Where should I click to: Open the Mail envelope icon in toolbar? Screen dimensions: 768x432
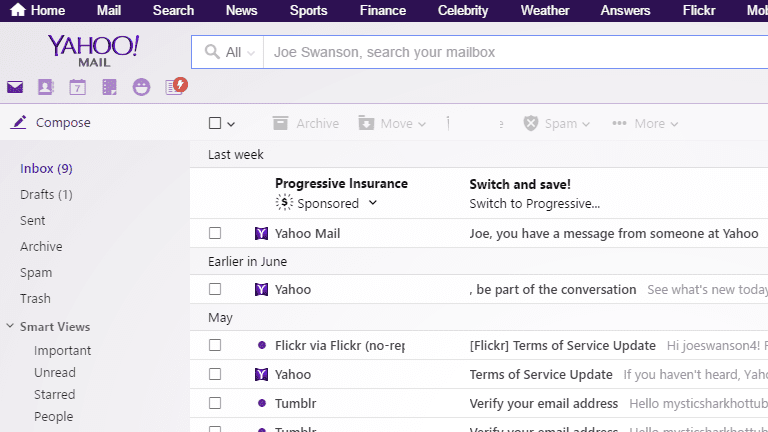click(x=15, y=87)
